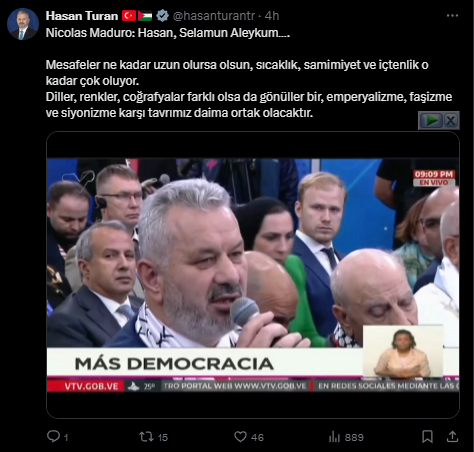Open the 4h timestamp link
The height and width of the screenshot is (452, 474).
[x=272, y=16]
